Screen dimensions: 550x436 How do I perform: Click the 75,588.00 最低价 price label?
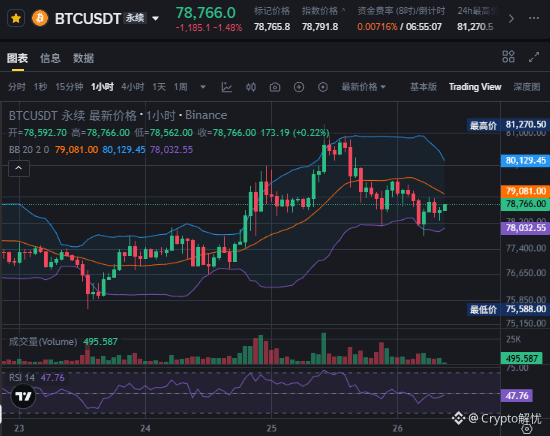[x=507, y=309]
